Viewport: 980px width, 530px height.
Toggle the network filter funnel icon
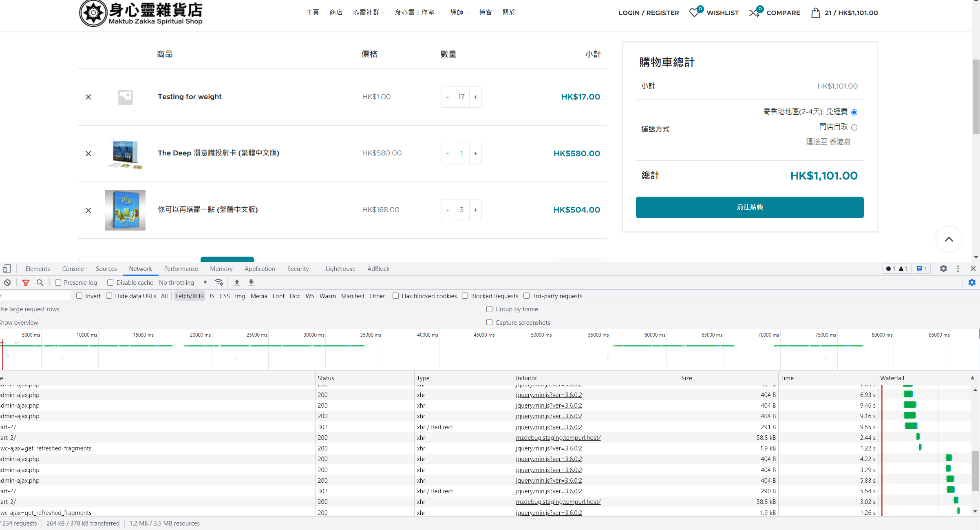pyautogui.click(x=26, y=282)
